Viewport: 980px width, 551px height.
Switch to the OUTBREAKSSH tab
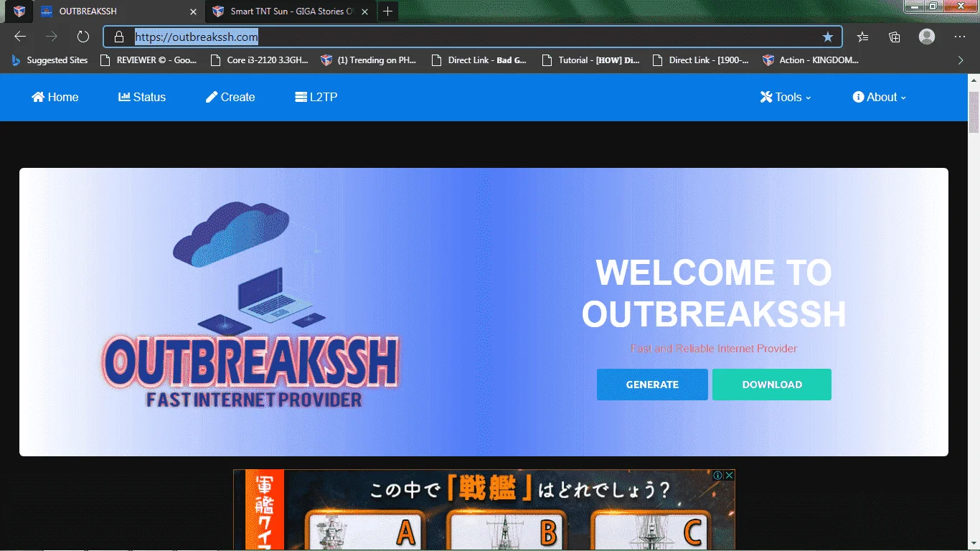click(118, 11)
